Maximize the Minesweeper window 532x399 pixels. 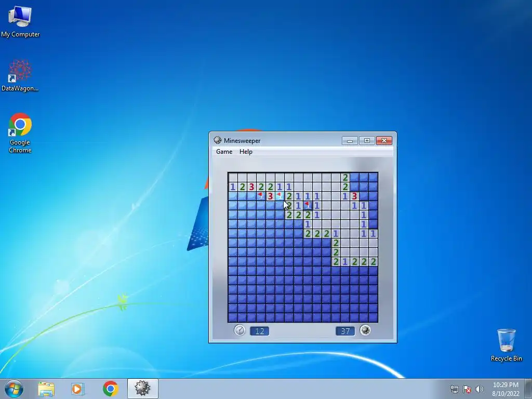[367, 140]
